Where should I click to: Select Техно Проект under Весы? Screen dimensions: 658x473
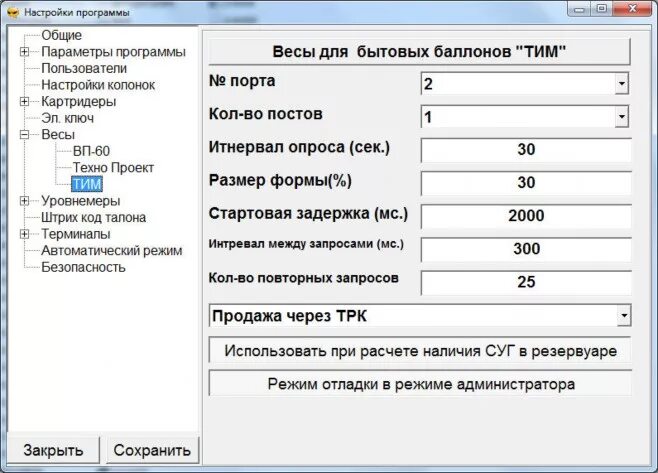[113, 168]
